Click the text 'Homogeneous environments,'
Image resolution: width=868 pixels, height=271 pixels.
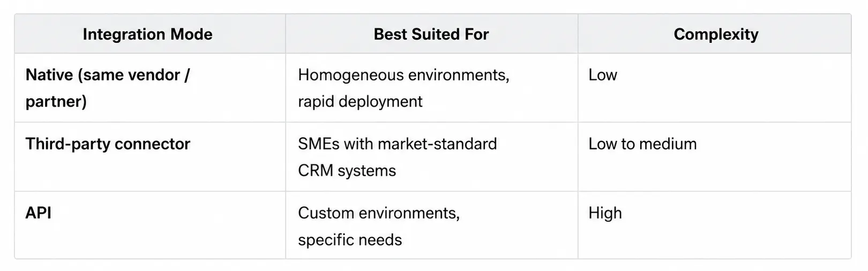(403, 75)
